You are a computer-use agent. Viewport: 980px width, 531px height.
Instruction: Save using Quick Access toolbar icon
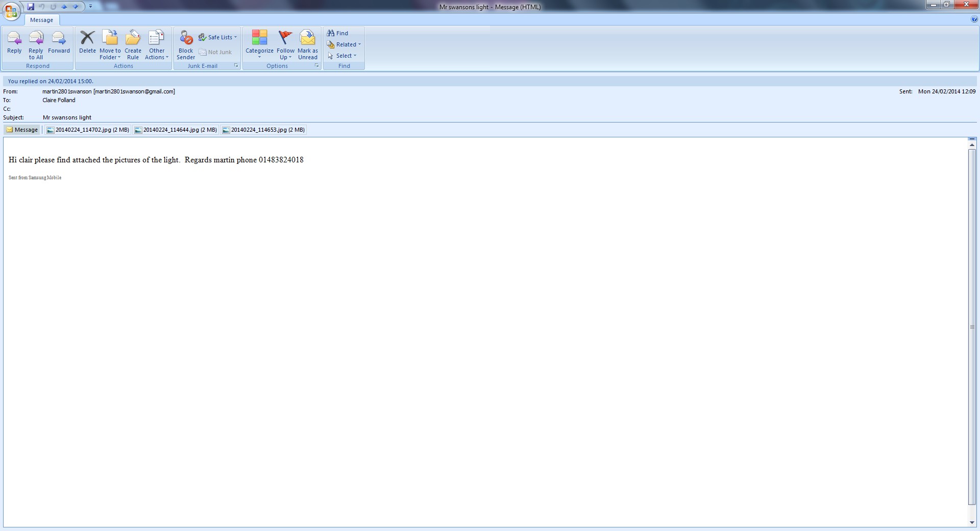point(31,7)
